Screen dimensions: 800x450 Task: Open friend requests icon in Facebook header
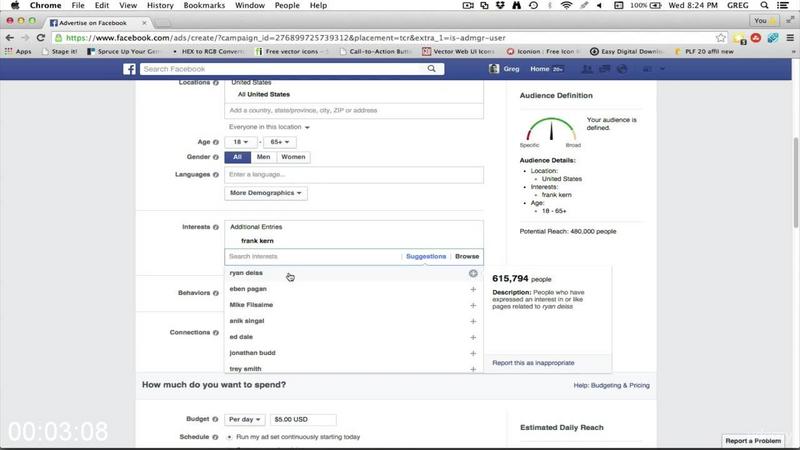(587, 69)
